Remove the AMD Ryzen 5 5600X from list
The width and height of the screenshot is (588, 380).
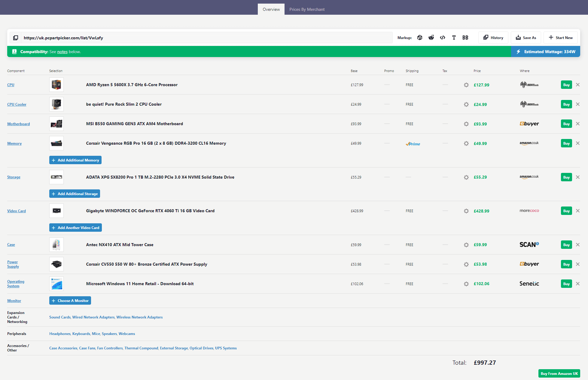pos(578,85)
